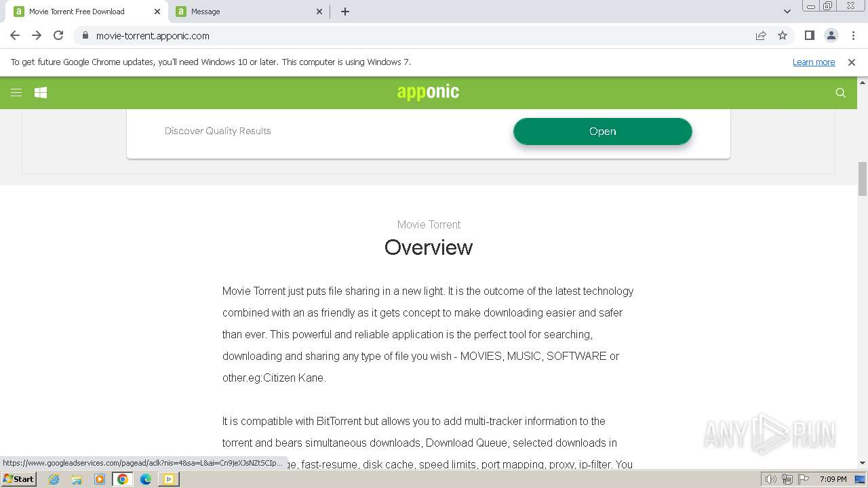The image size is (868, 488).
Task: Bookmark this page with star
Action: pos(783,35)
